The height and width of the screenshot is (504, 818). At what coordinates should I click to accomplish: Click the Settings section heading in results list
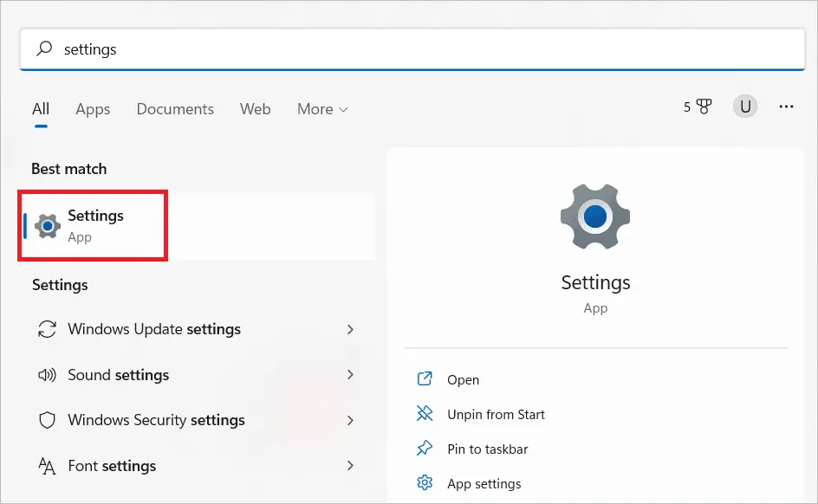60,285
